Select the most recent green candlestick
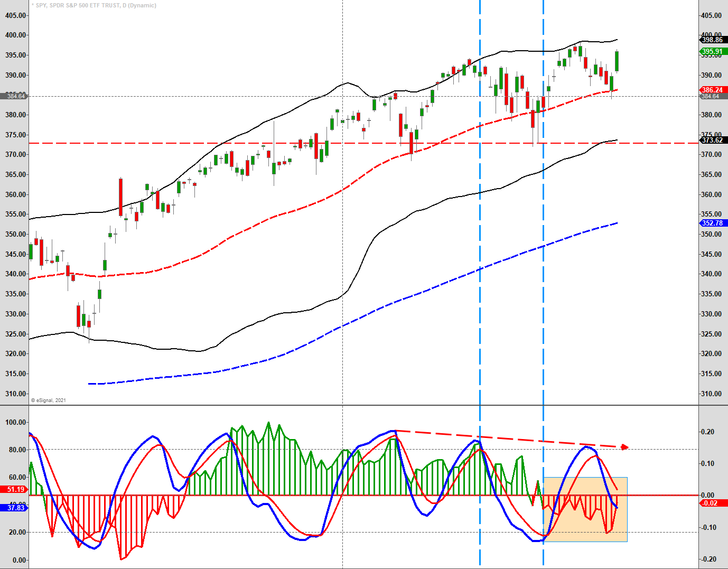 click(x=617, y=61)
